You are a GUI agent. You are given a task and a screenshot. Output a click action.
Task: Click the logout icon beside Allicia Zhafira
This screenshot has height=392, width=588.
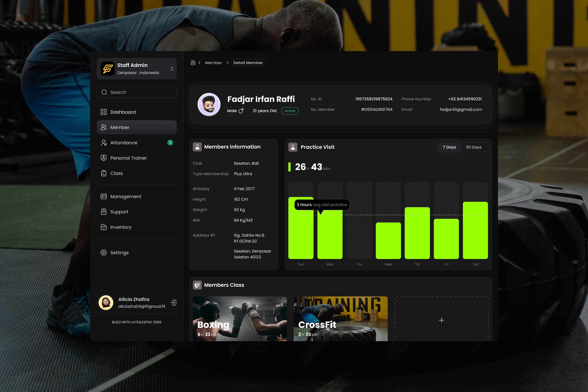173,303
